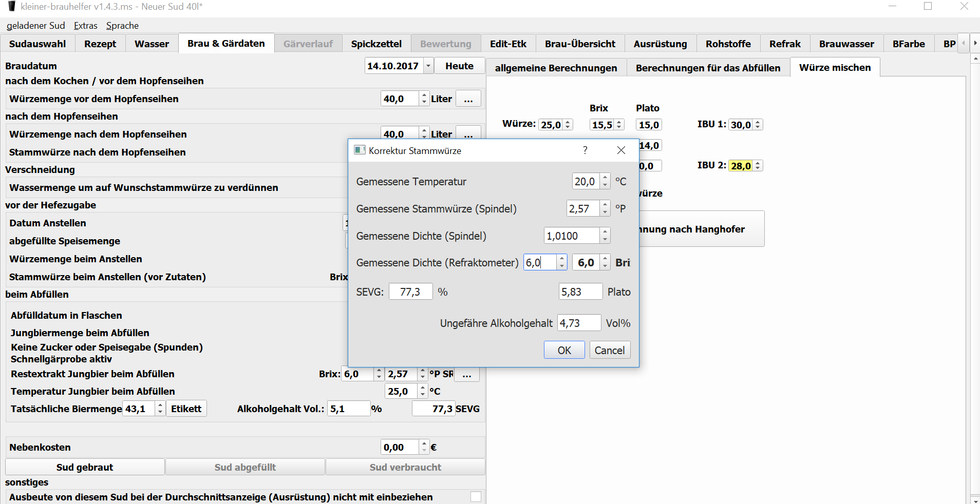Increase the Gemessene Temperatur value
This screenshot has height=504, width=980.
click(x=605, y=178)
